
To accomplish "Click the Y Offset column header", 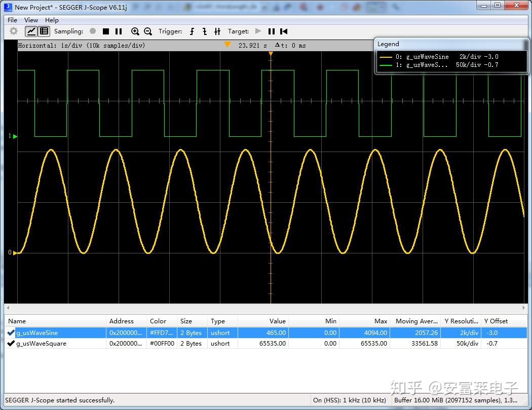I will click(x=496, y=321).
